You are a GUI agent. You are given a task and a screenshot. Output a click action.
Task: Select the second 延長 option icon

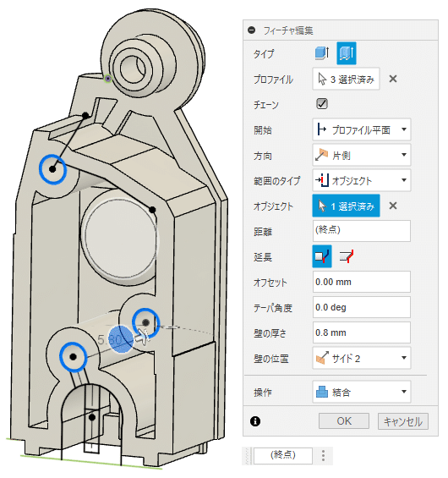click(347, 256)
